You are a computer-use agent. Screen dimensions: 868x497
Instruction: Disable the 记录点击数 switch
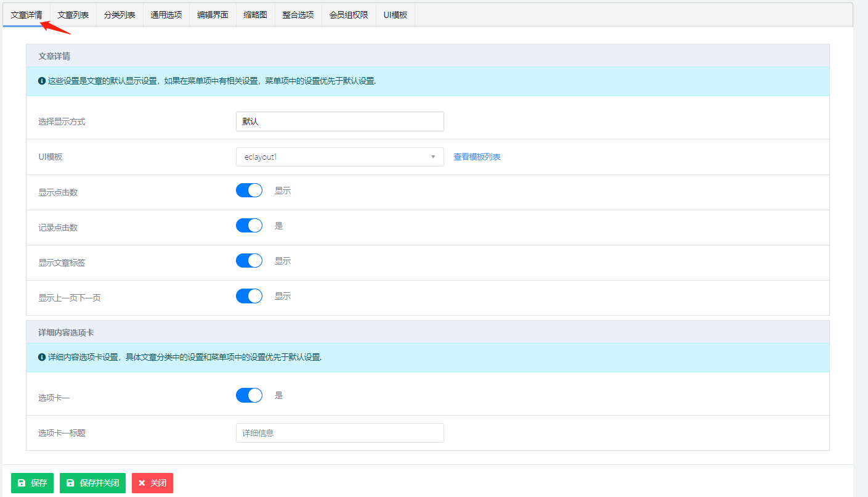249,226
